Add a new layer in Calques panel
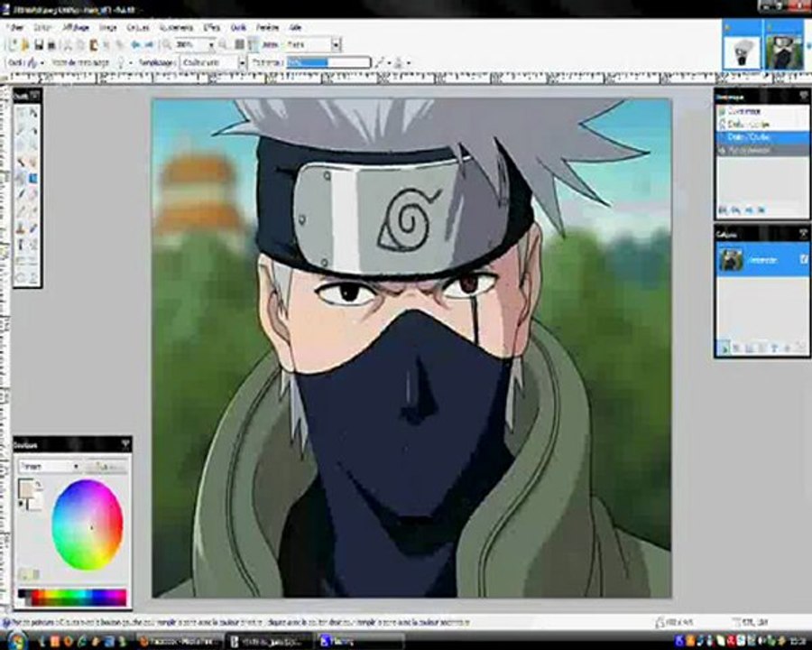The width and height of the screenshot is (812, 650). tap(724, 348)
